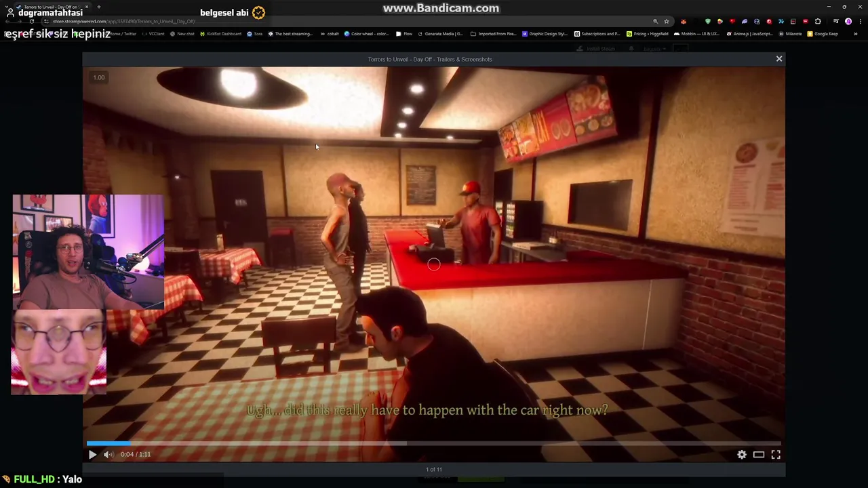Open the Google Keep bookmark
Viewport: 868px width, 488px height.
coord(823,34)
